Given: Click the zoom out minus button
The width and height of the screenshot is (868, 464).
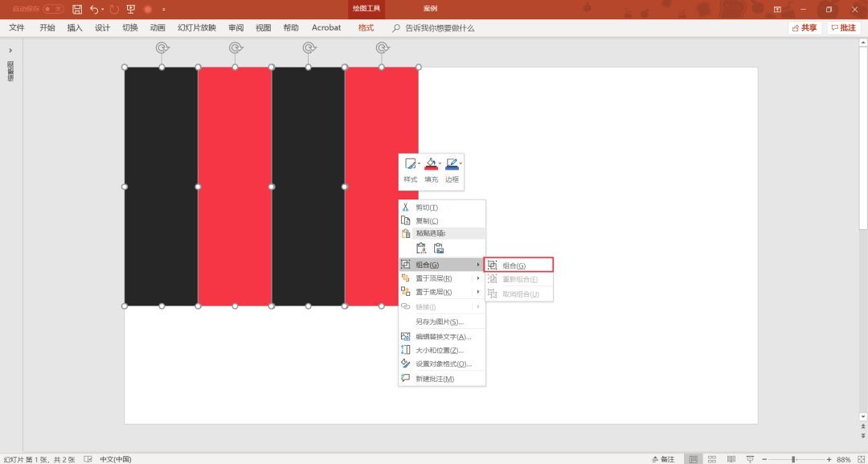Looking at the screenshot, I should coord(764,459).
